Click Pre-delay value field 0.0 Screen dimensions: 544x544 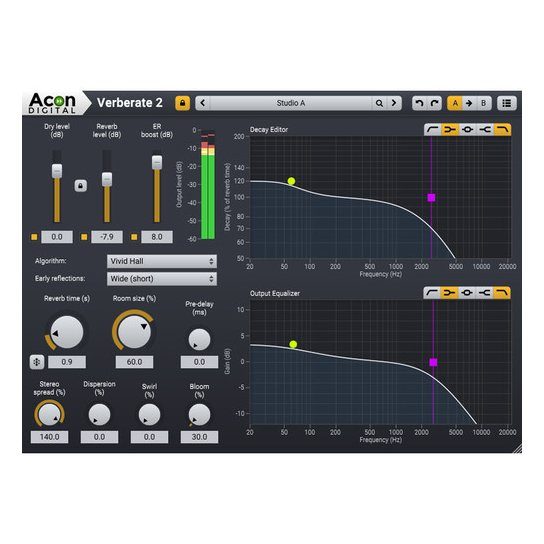(x=199, y=362)
